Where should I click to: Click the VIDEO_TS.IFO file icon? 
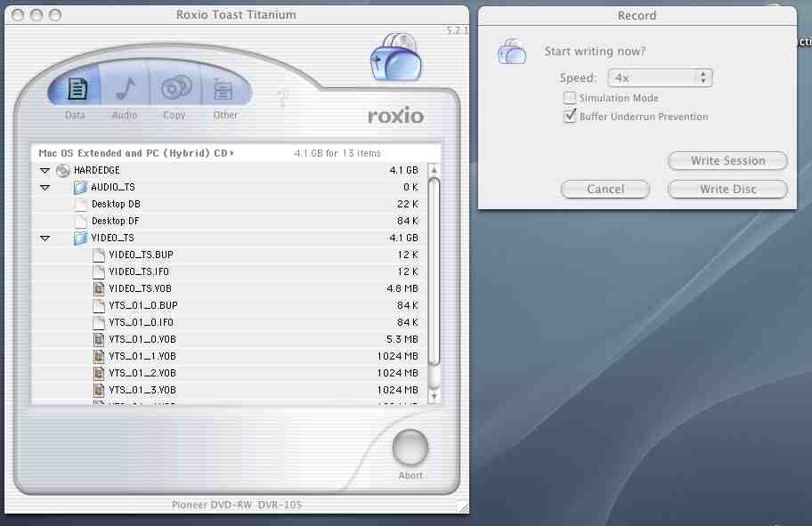[x=99, y=271]
